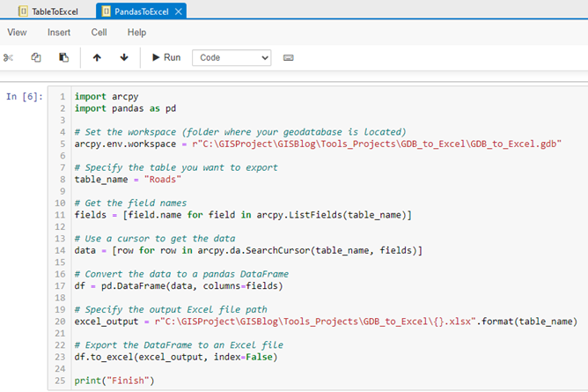Move selected cell up arrow
Screen dimensions: 588x392
(x=97, y=57)
